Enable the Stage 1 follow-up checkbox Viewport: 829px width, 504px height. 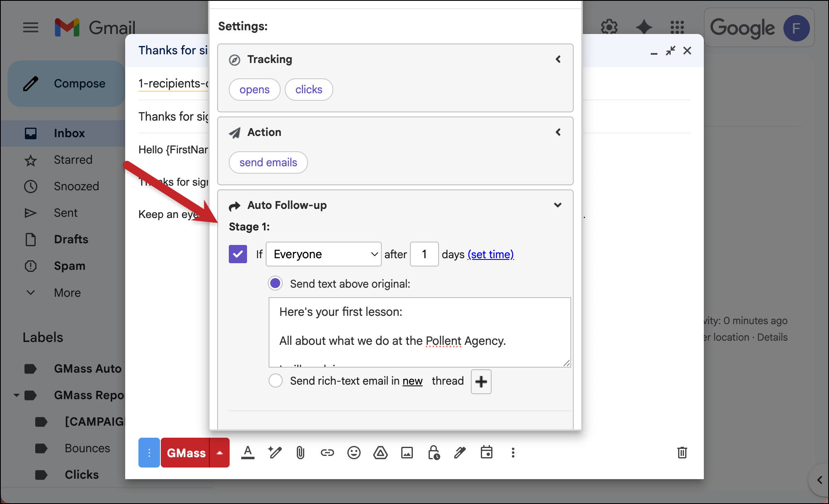[x=238, y=254]
